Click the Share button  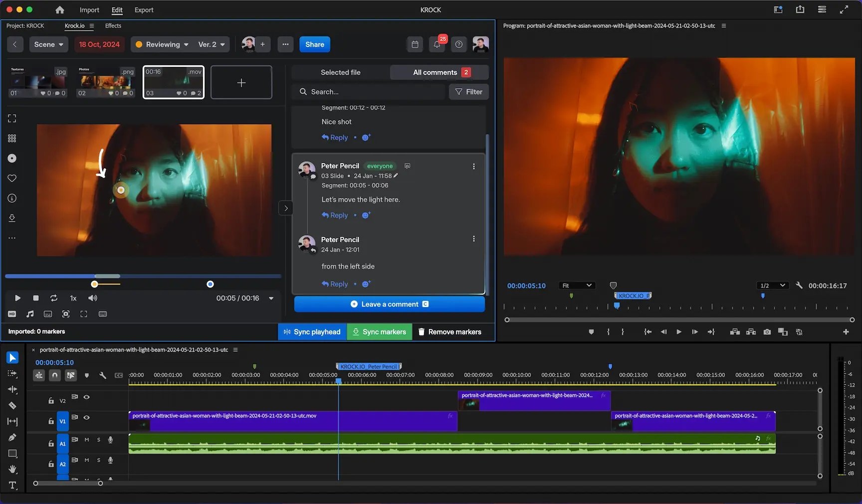314,44
